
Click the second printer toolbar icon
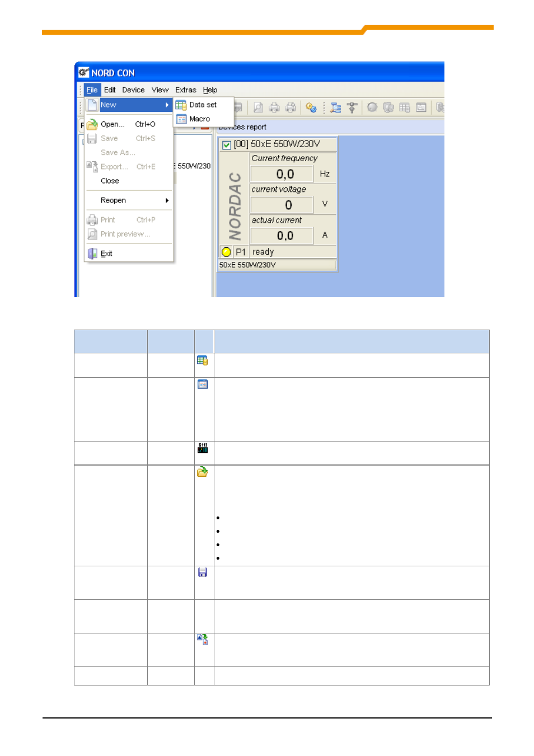click(291, 107)
